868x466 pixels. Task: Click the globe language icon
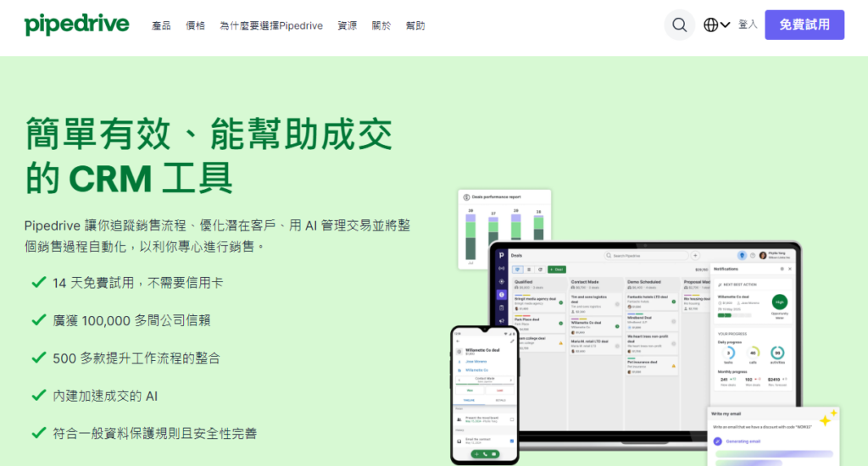pyautogui.click(x=711, y=25)
